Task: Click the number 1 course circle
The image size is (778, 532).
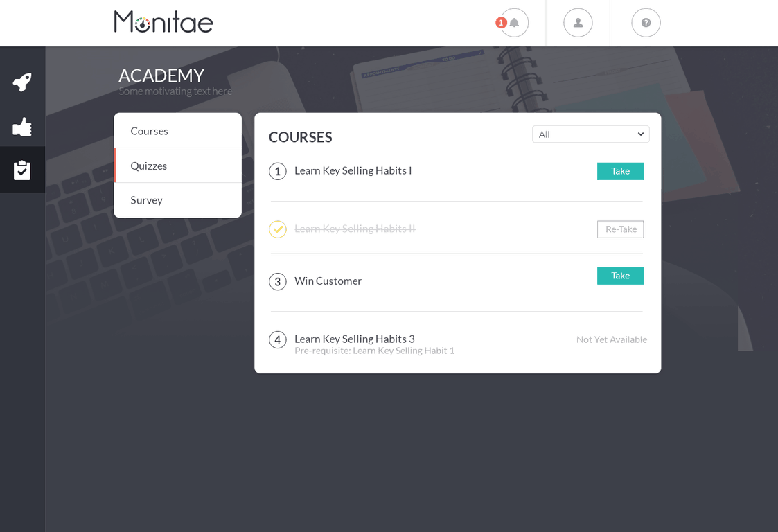Action: click(x=278, y=171)
